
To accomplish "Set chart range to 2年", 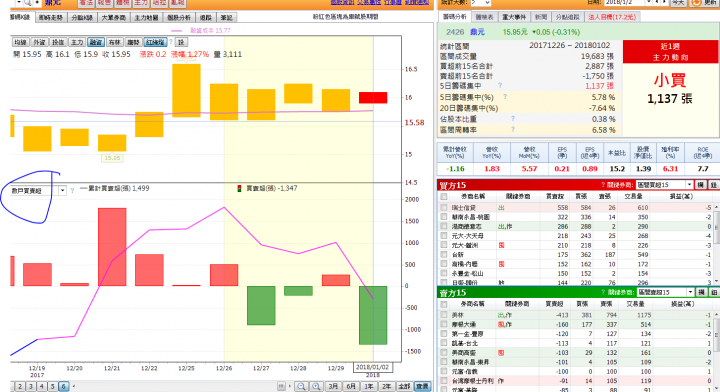I will coord(386,386).
